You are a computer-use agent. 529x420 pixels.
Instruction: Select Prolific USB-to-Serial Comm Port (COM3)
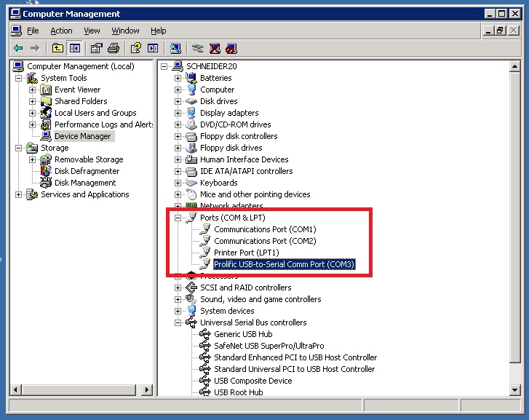click(284, 264)
